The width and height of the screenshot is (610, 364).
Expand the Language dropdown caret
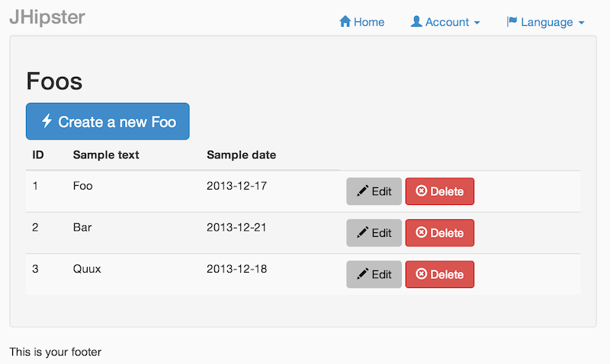coord(581,23)
